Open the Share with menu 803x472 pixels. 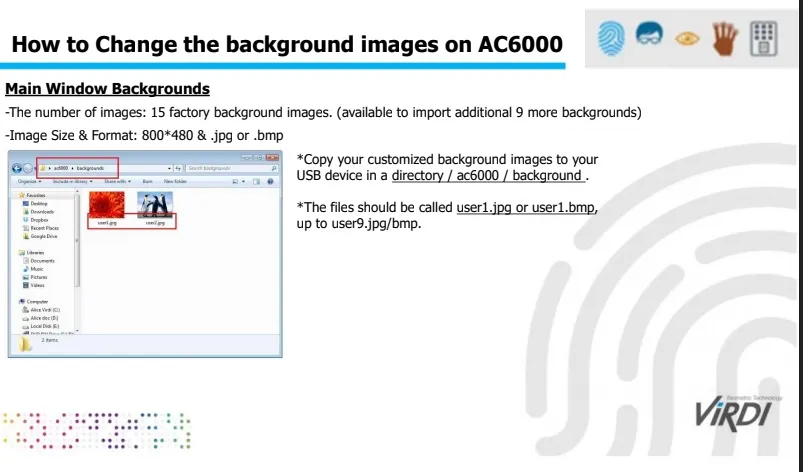pos(117,182)
